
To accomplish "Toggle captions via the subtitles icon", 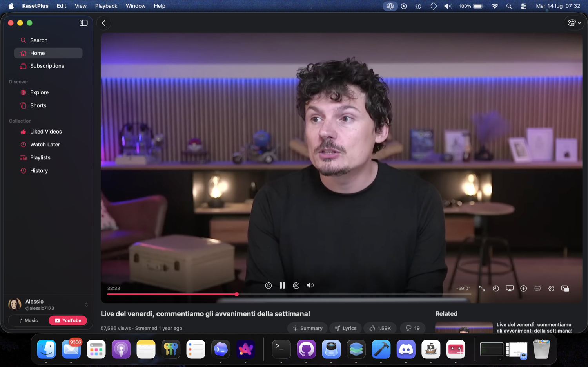I will (537, 289).
